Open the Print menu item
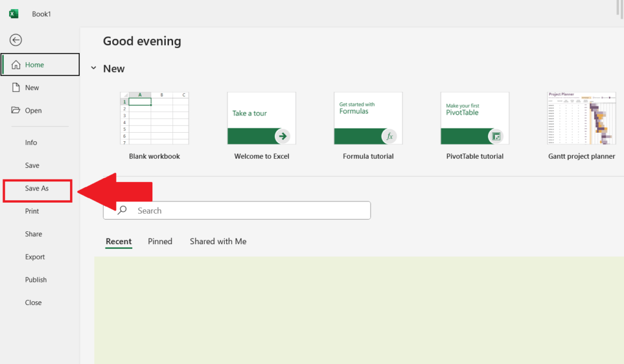 pos(31,211)
